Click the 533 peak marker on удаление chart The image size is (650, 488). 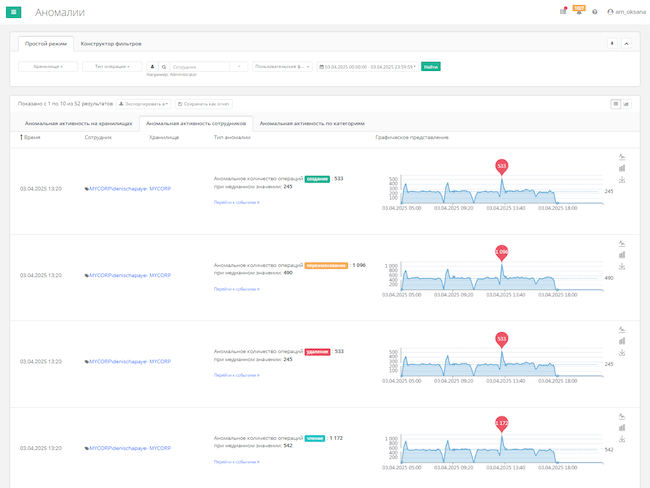coord(502,340)
